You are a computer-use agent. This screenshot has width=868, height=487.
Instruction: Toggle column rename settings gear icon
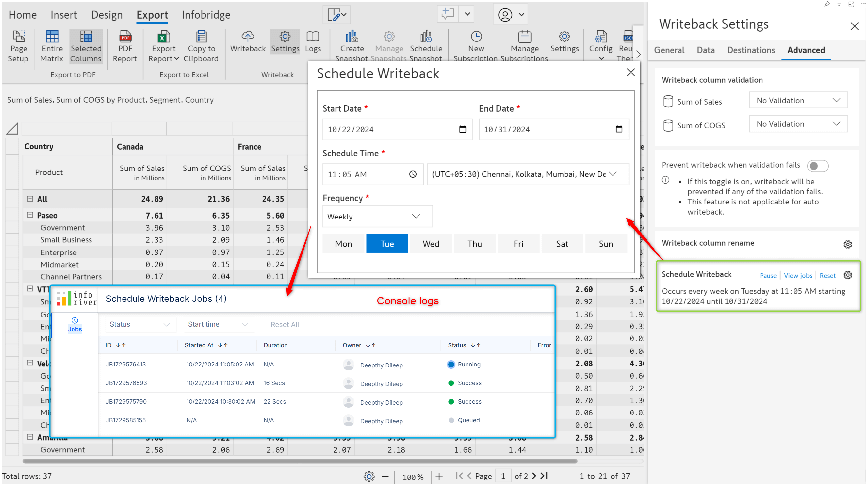click(x=848, y=244)
